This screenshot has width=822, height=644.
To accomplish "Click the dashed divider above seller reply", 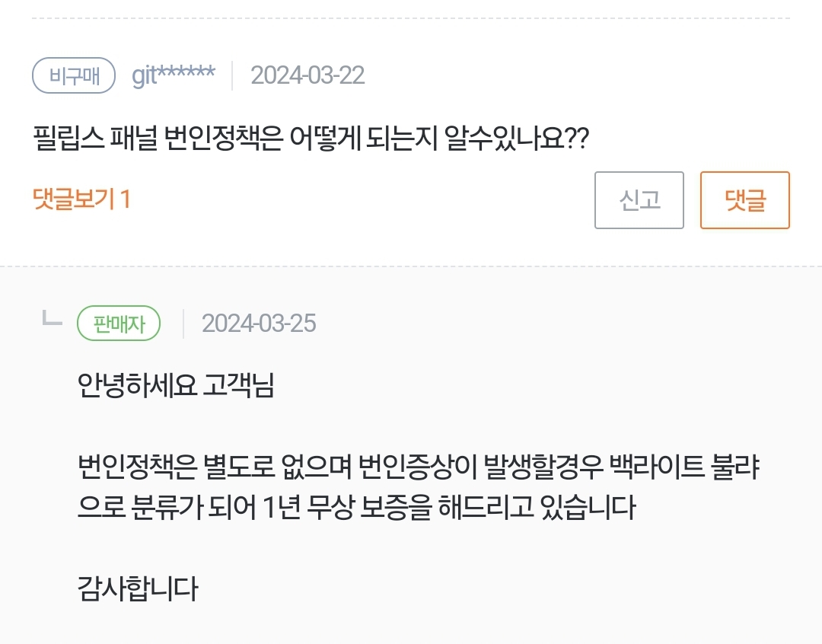I will 411,266.
